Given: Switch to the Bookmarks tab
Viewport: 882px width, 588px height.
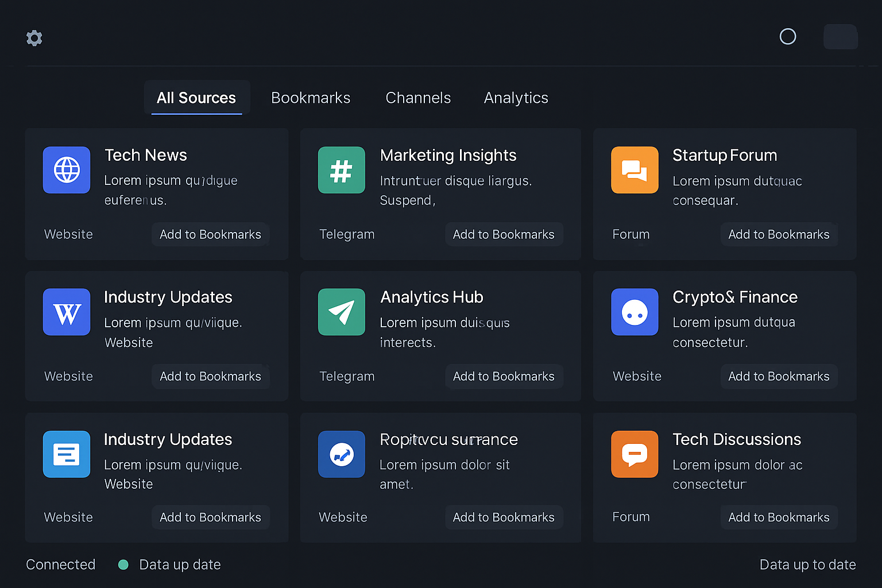Looking at the screenshot, I should pos(311,98).
